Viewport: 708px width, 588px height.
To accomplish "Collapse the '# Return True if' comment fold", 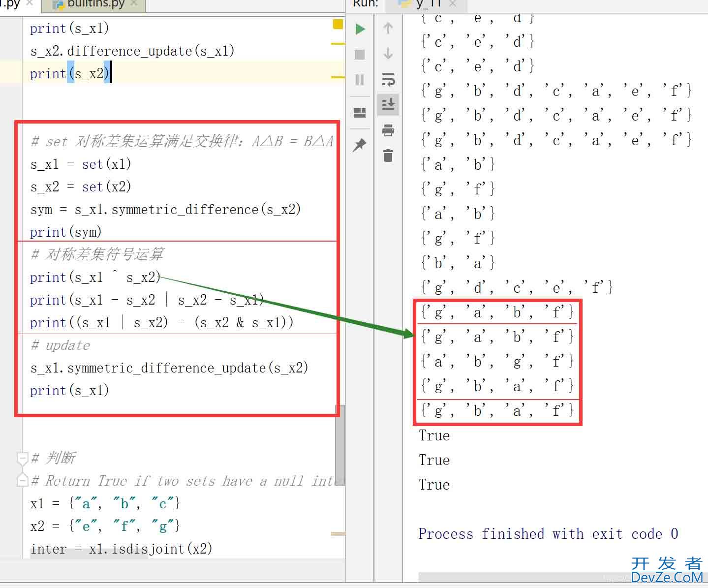I will [22, 480].
